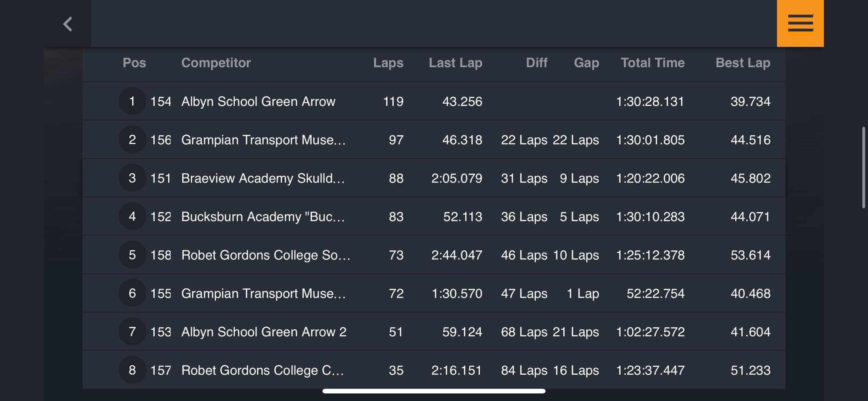This screenshot has height=401, width=868.
Task: Select position 1 circle badge
Action: pyautogui.click(x=132, y=101)
